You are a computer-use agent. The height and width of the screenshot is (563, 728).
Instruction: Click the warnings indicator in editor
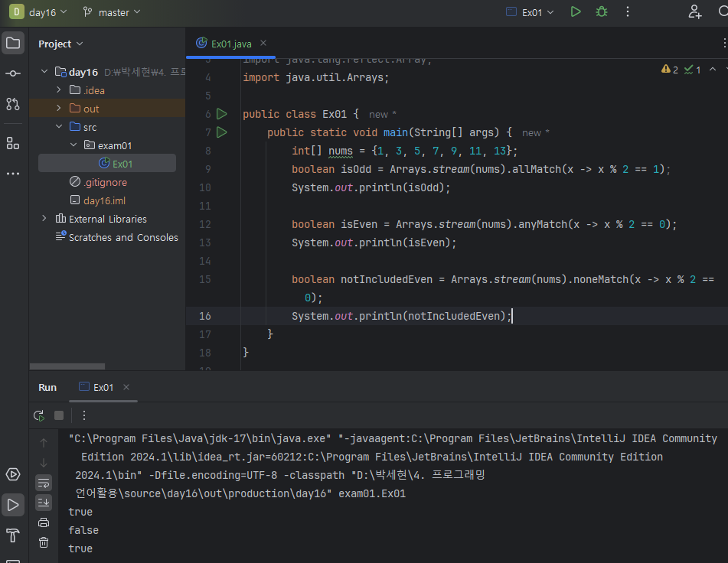(x=671, y=70)
